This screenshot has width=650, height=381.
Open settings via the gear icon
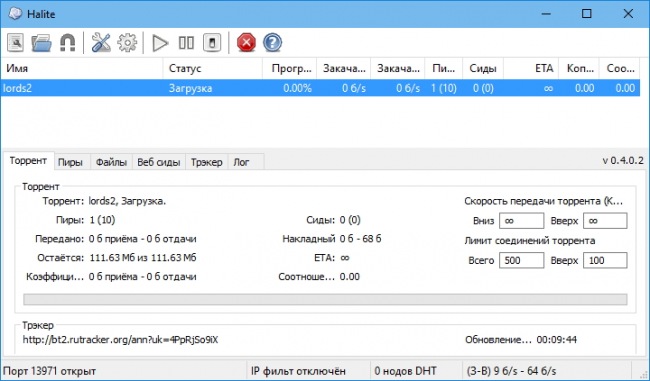127,43
